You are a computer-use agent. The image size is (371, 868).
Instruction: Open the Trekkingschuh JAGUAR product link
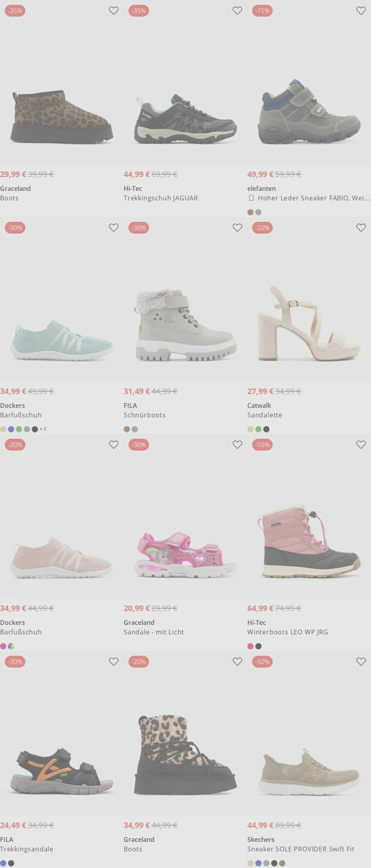point(161,198)
